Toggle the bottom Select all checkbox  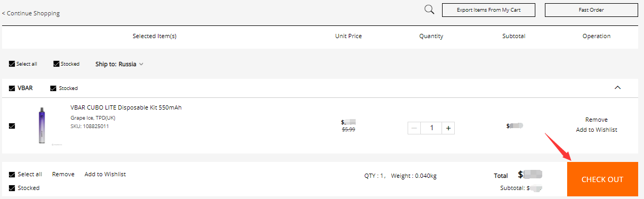tap(12, 175)
